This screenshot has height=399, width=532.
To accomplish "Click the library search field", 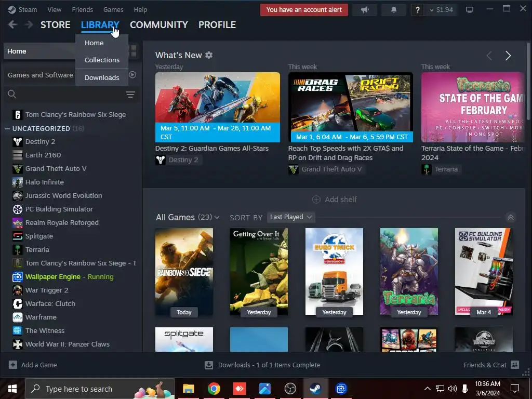I will [x=68, y=95].
